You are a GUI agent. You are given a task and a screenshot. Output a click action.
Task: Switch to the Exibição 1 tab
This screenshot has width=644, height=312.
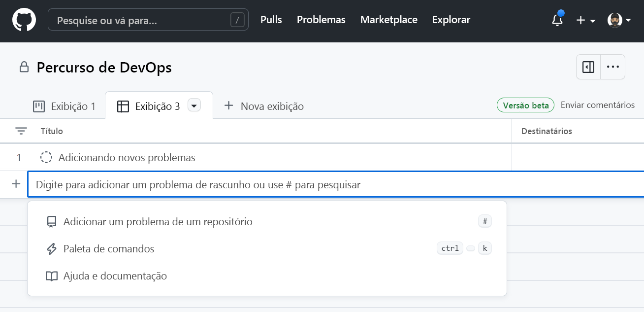pos(64,105)
